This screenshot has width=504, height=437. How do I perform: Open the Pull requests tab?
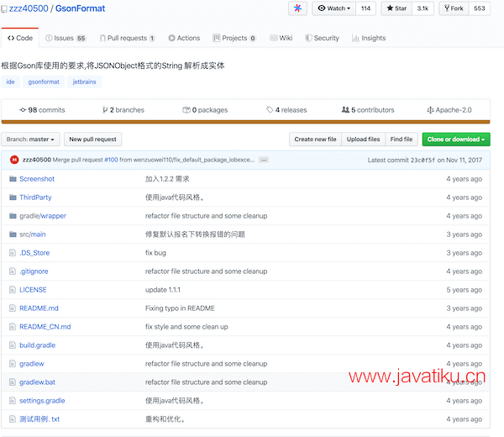[128, 38]
